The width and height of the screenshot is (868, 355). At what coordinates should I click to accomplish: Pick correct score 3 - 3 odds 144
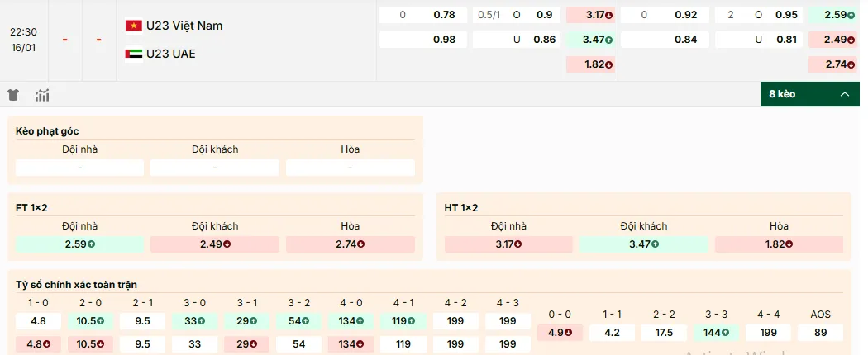(716, 333)
